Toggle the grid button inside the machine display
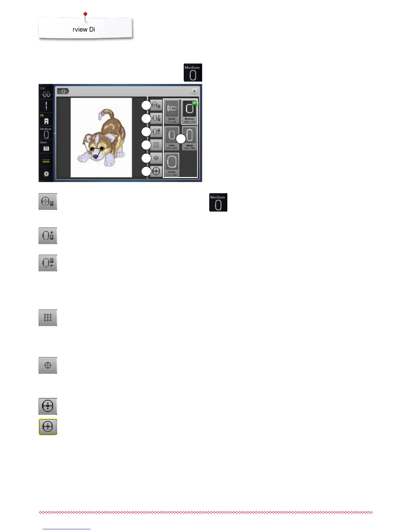411x532 pixels. click(x=156, y=145)
